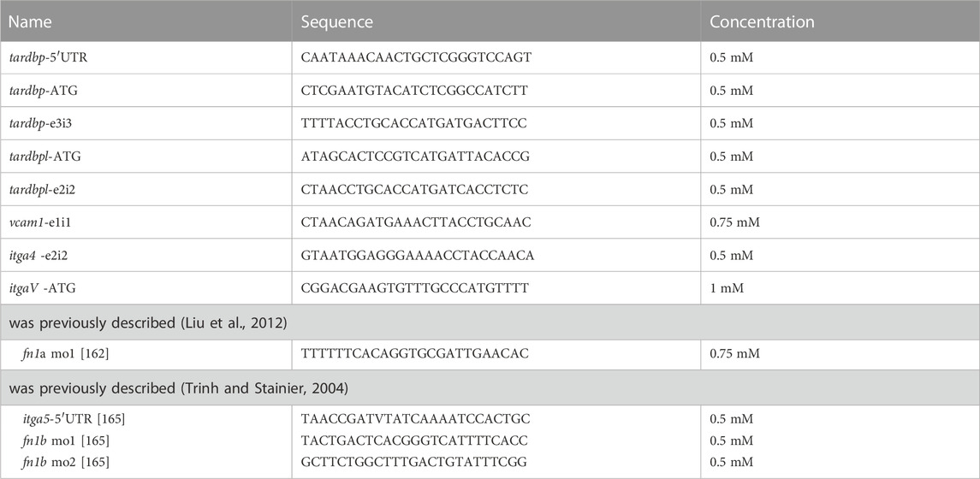Click the fn1b mo2 sequence GCTTCTGGCTTTGACTGTATTTCGG
980x479 pixels.
pyautogui.click(x=413, y=462)
